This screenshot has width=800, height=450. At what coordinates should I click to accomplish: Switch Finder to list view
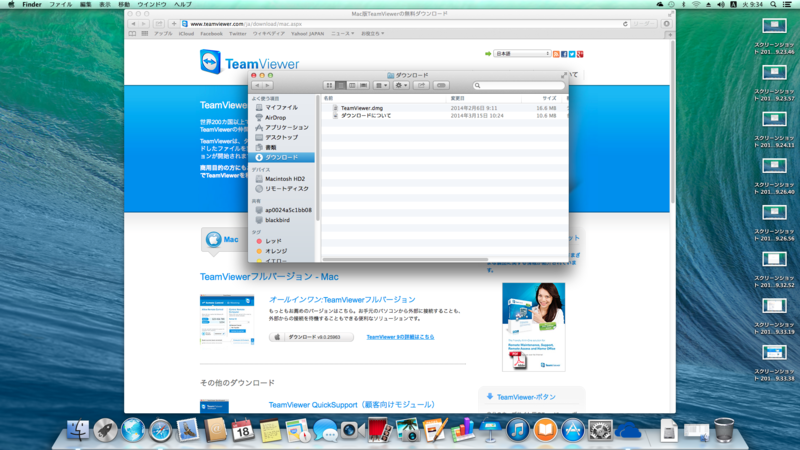click(341, 86)
